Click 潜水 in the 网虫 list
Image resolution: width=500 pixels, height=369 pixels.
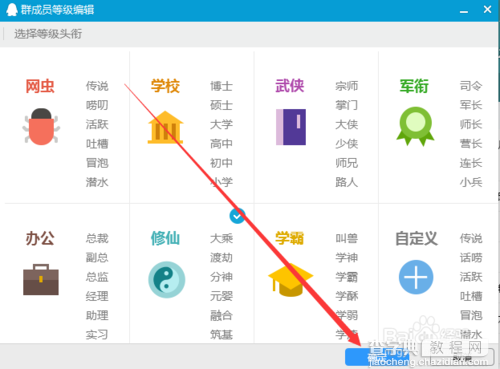click(97, 182)
